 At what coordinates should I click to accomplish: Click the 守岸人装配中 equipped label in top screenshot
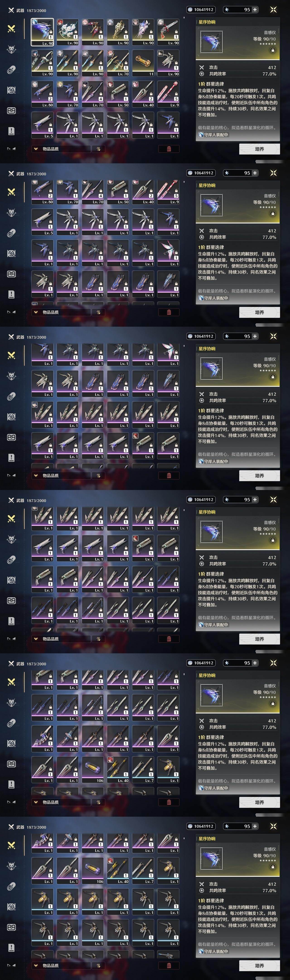click(x=213, y=135)
